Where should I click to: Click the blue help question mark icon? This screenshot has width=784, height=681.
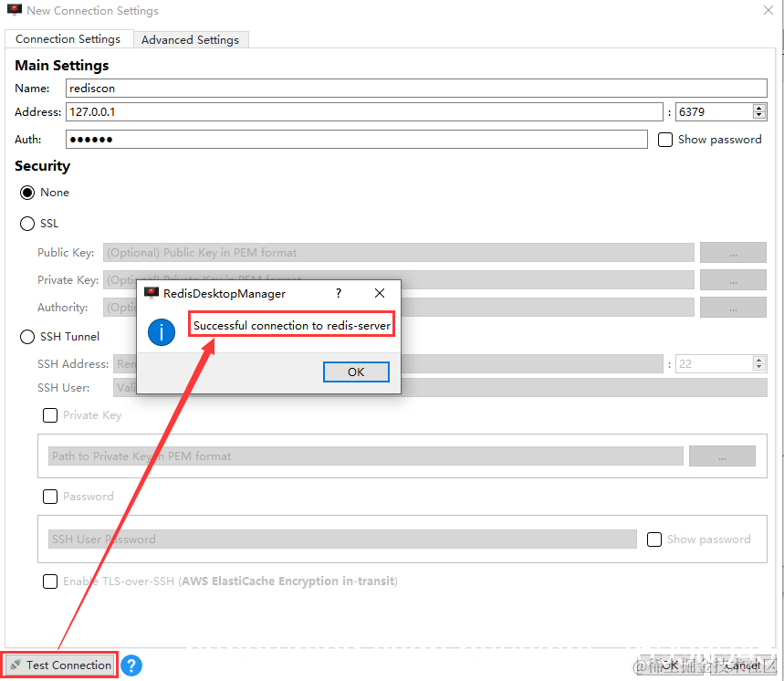pyautogui.click(x=131, y=665)
